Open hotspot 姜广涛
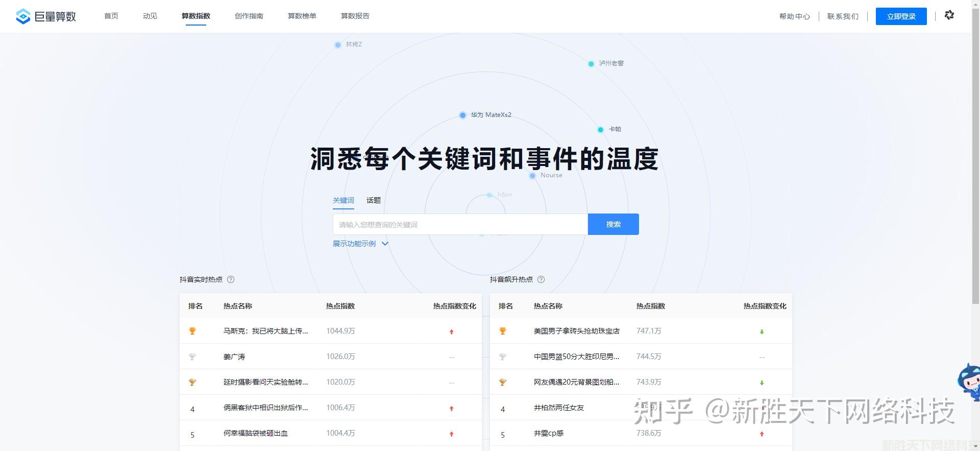Viewport: 980px width, 451px height. coord(234,357)
